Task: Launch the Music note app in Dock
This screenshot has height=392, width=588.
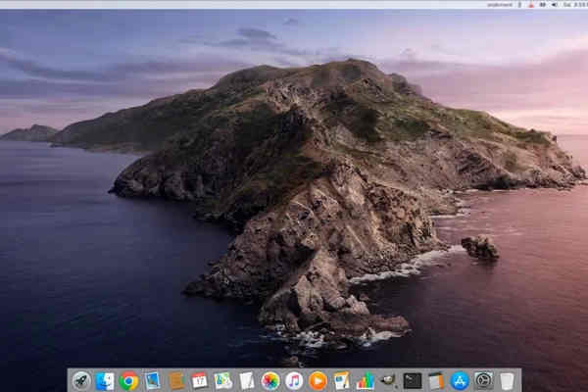Action: click(x=294, y=381)
